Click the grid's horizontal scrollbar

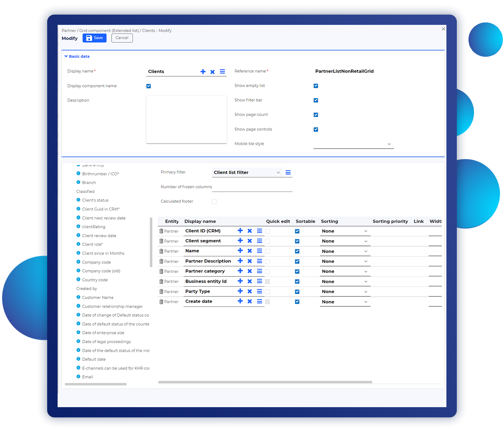click(265, 382)
